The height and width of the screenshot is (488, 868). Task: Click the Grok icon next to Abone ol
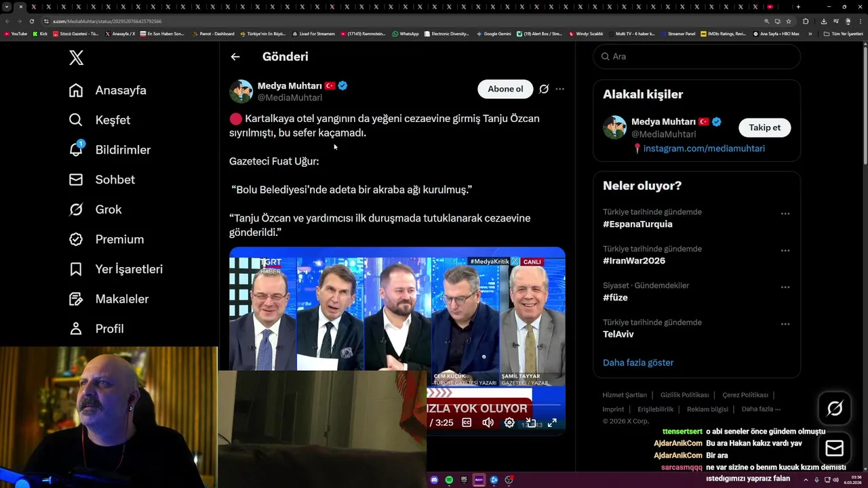544,89
